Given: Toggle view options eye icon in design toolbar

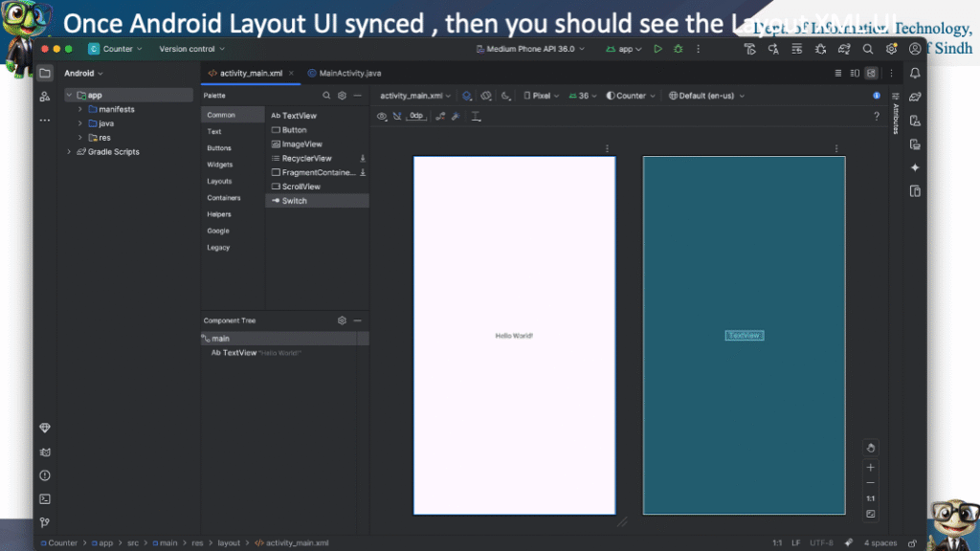Looking at the screenshot, I should [x=382, y=117].
